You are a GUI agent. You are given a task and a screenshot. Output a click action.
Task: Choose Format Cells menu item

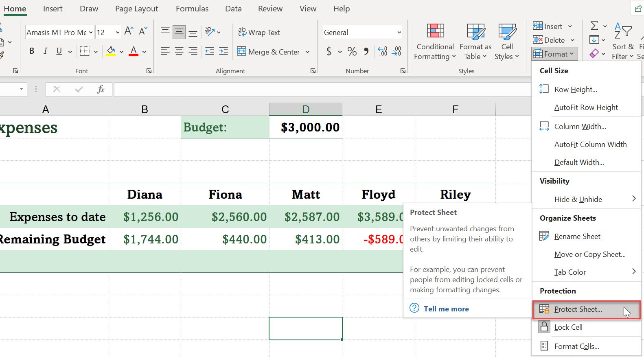[586, 346]
